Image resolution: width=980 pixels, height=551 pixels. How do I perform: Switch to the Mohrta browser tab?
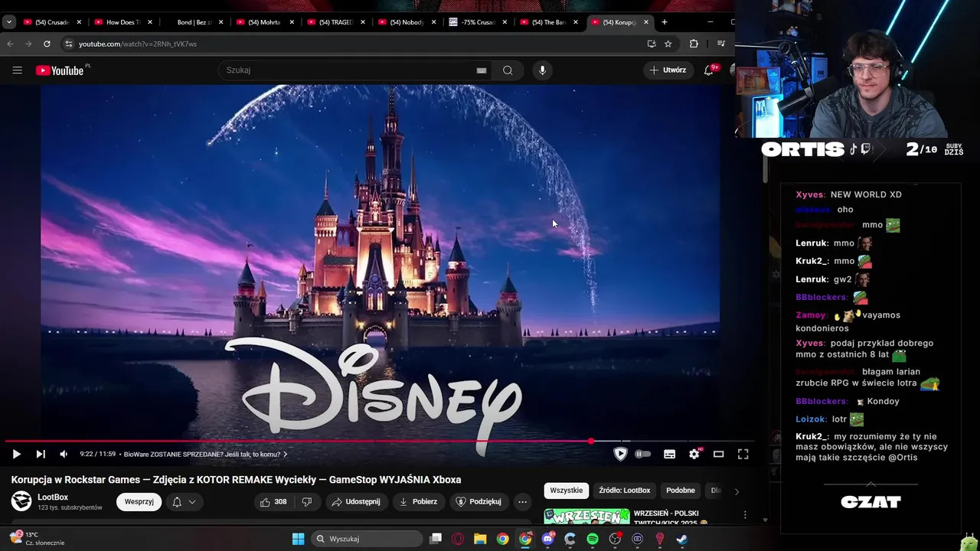click(x=260, y=22)
